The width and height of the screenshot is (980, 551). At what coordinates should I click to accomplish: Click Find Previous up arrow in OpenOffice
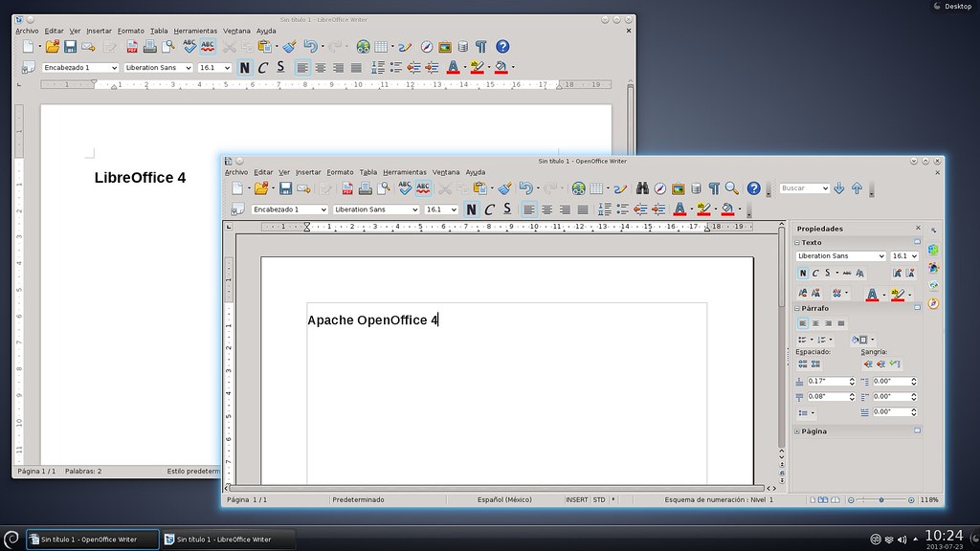857,188
